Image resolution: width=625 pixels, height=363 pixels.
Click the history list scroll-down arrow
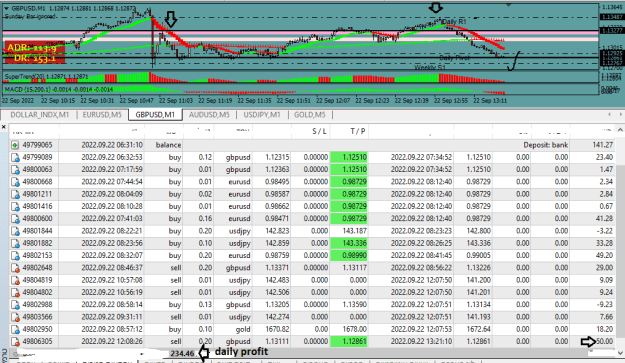click(x=620, y=353)
